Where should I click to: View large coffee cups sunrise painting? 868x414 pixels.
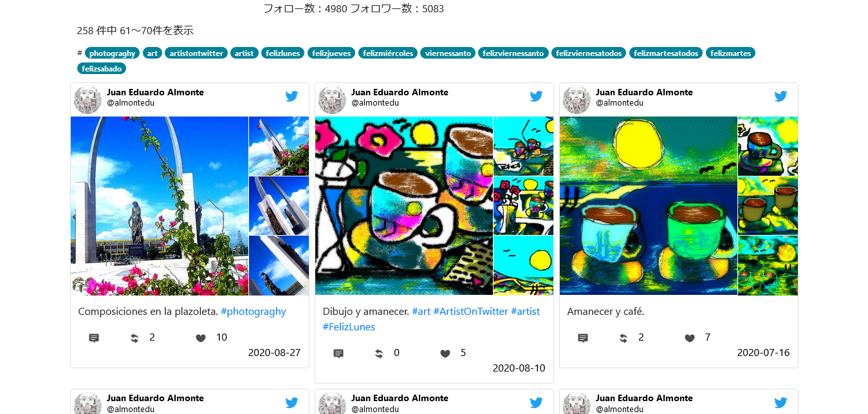[x=649, y=206]
